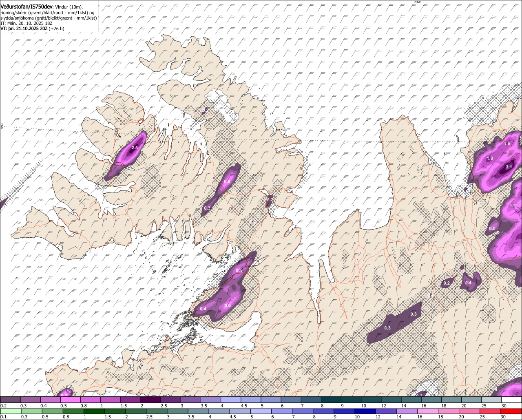Select the 7 blue swatch in the lower legend row
Image resolution: width=522 pixels, height=420 pixels.
(x=303, y=411)
